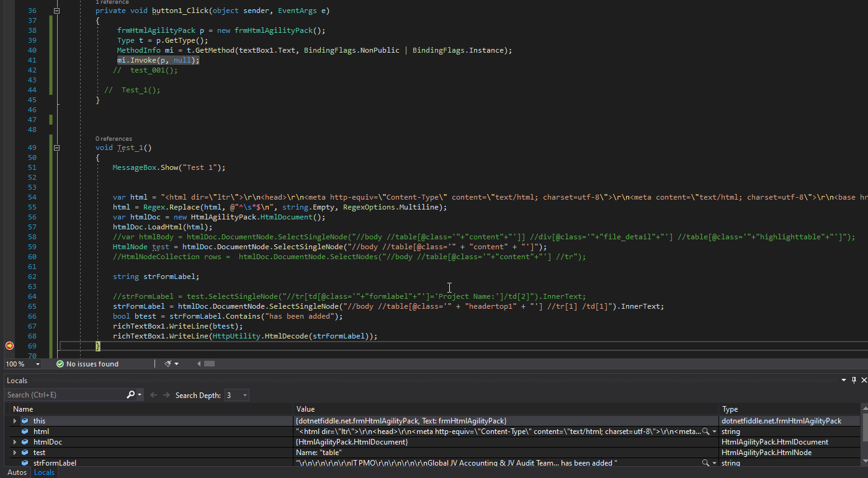Viewport: 868px width, 478px height.
Task: Close the Locals panel
Action: pos(864,380)
